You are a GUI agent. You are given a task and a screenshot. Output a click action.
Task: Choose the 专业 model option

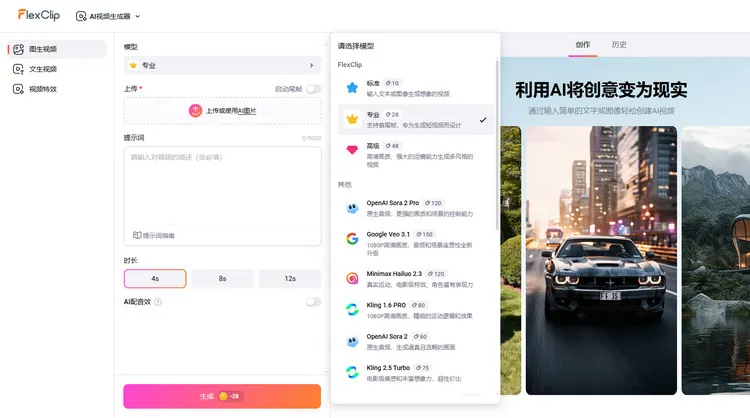[415, 120]
